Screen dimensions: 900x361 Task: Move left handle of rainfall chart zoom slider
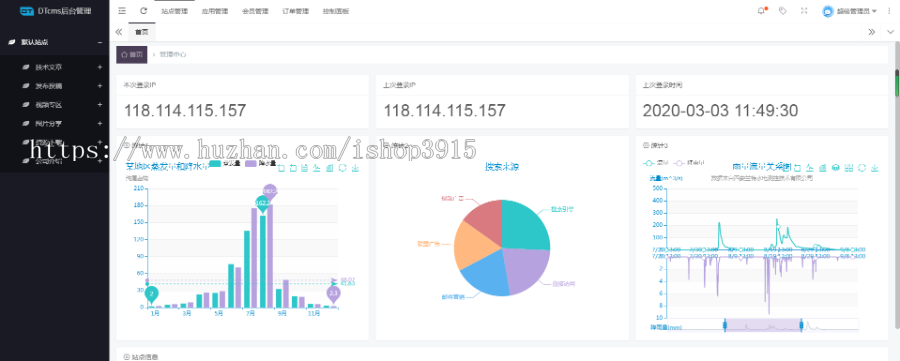[724, 325]
